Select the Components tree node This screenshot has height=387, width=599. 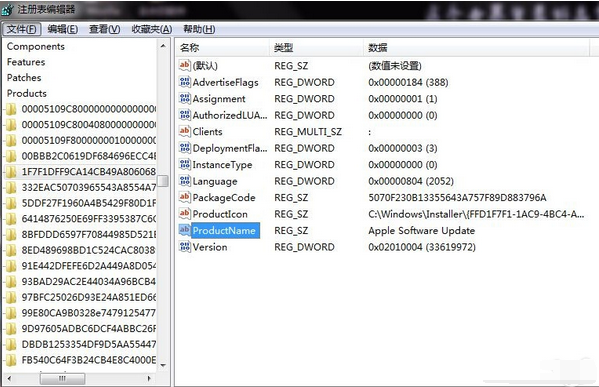point(36,46)
